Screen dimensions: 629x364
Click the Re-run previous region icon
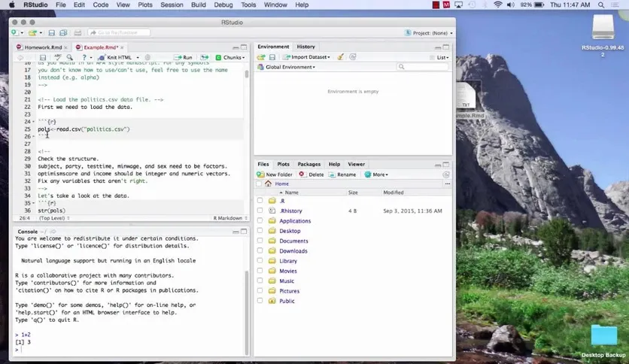coord(205,57)
